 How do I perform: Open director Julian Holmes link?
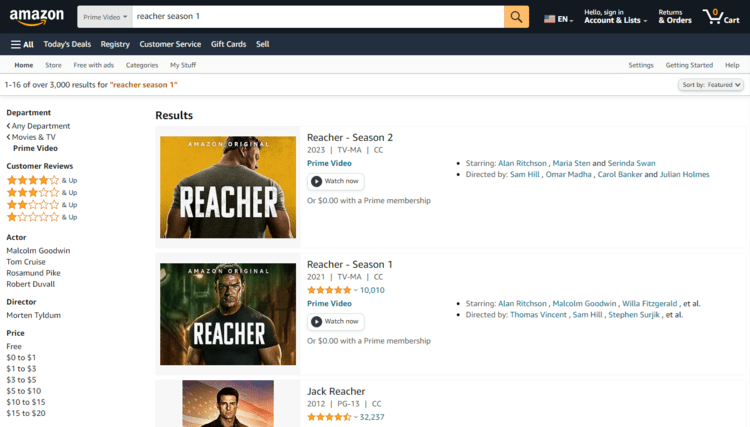pyautogui.click(x=684, y=175)
